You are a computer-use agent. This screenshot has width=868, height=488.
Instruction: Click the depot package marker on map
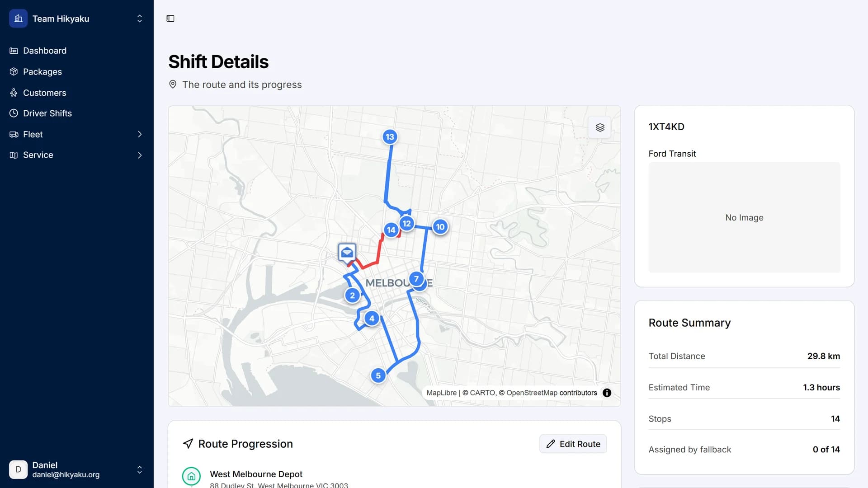(347, 253)
